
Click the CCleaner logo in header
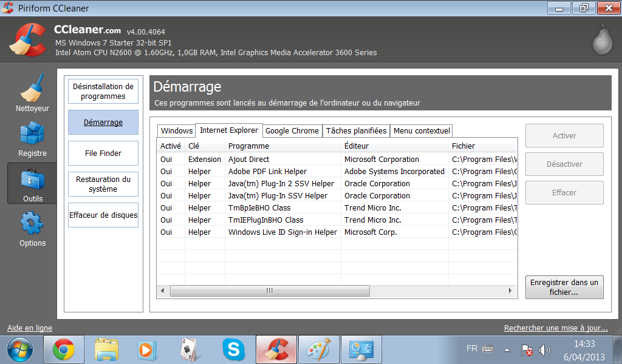pyautogui.click(x=27, y=39)
